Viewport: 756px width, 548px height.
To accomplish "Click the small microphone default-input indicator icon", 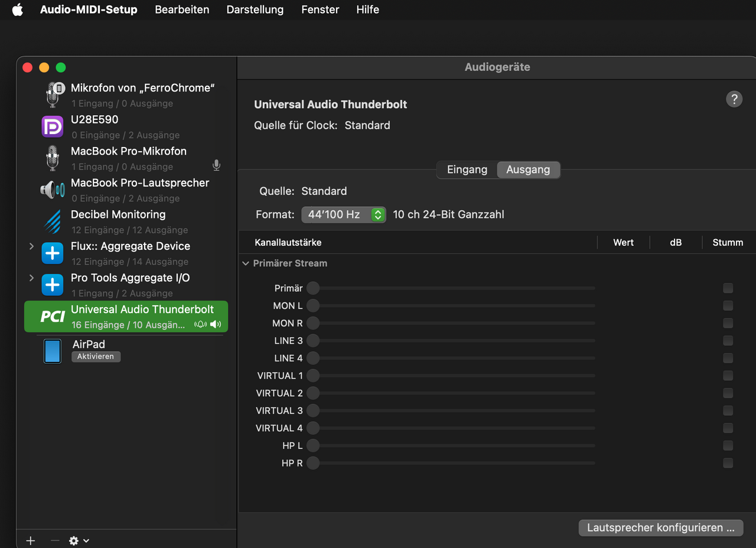I will [x=216, y=165].
